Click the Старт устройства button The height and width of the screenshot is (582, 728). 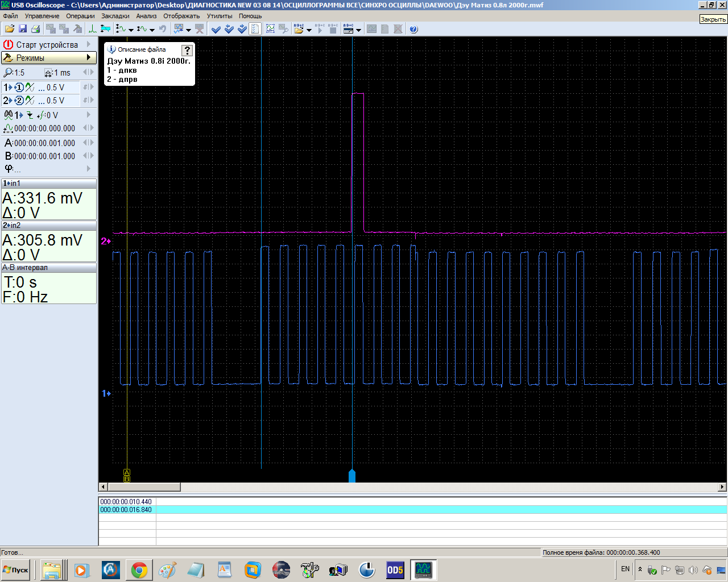click(47, 44)
